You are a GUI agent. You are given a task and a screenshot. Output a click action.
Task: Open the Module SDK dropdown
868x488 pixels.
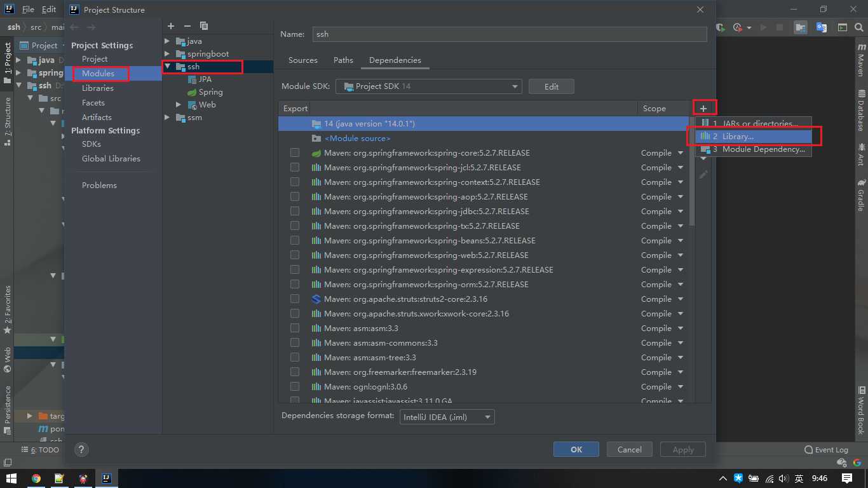point(429,86)
